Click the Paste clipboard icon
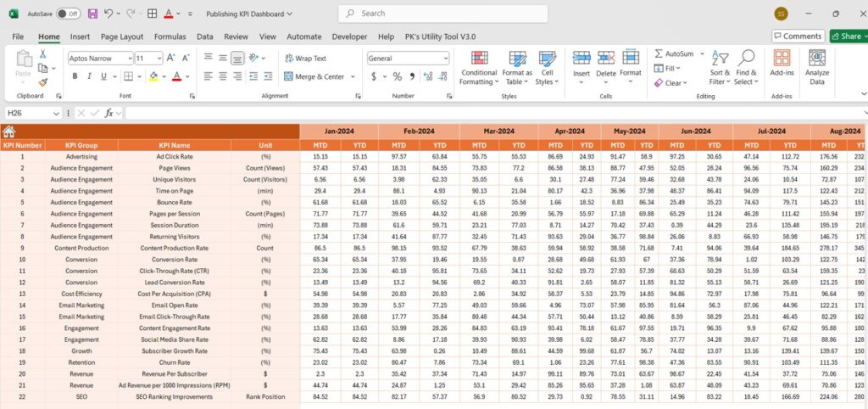868x409 pixels. click(x=23, y=59)
